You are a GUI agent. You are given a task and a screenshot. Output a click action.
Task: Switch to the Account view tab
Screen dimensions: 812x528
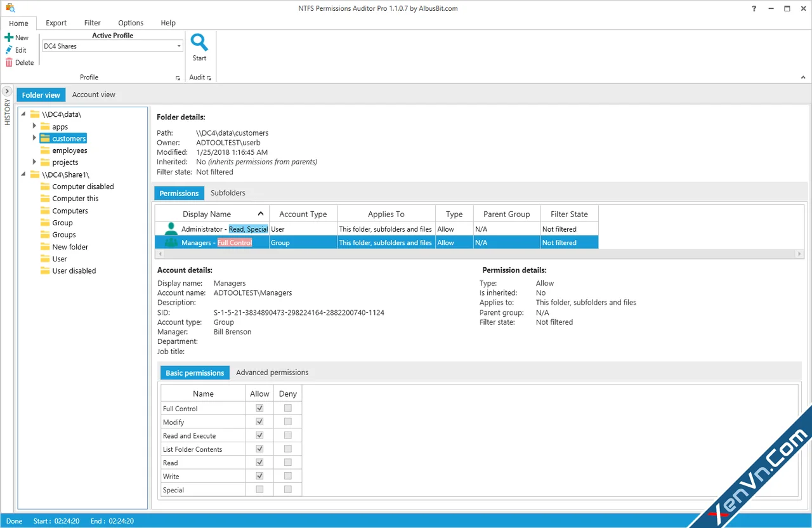[x=94, y=95]
